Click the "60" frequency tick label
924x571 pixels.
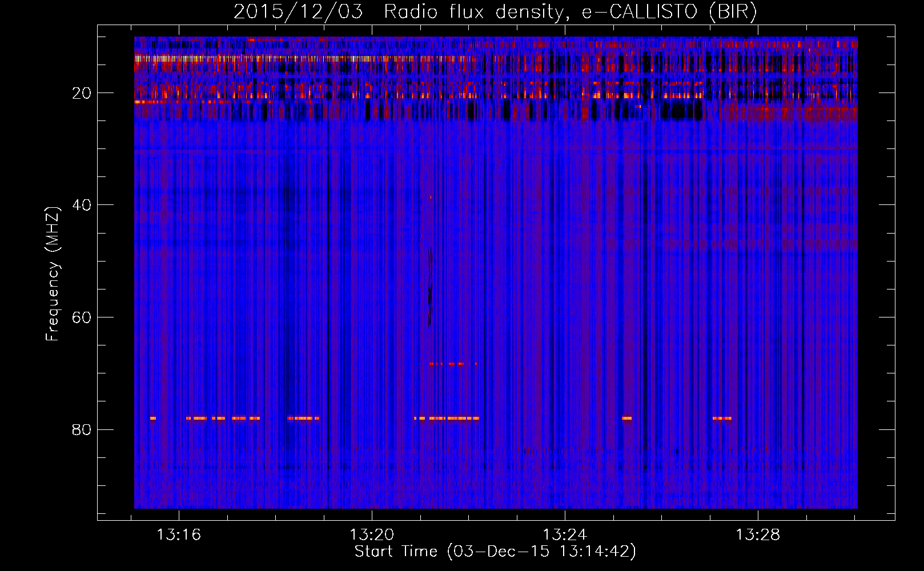pyautogui.click(x=82, y=317)
